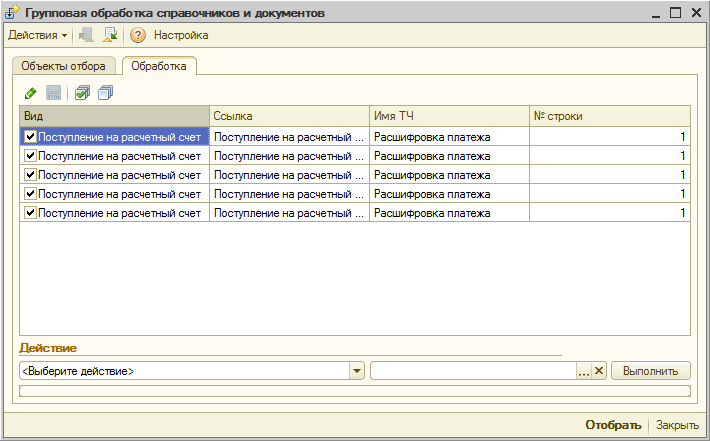Click the Выполнить button
Viewport: 710px width, 441px height.
pyautogui.click(x=651, y=371)
